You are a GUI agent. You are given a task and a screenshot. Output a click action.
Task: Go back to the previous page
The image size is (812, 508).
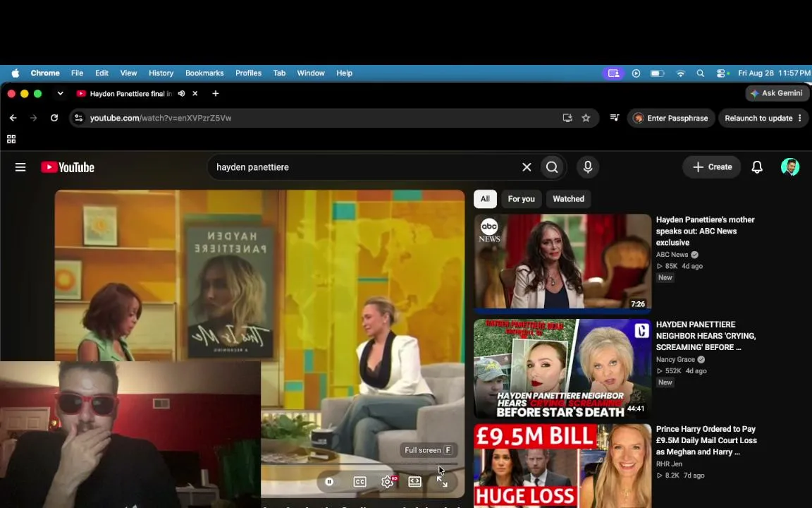13,119
